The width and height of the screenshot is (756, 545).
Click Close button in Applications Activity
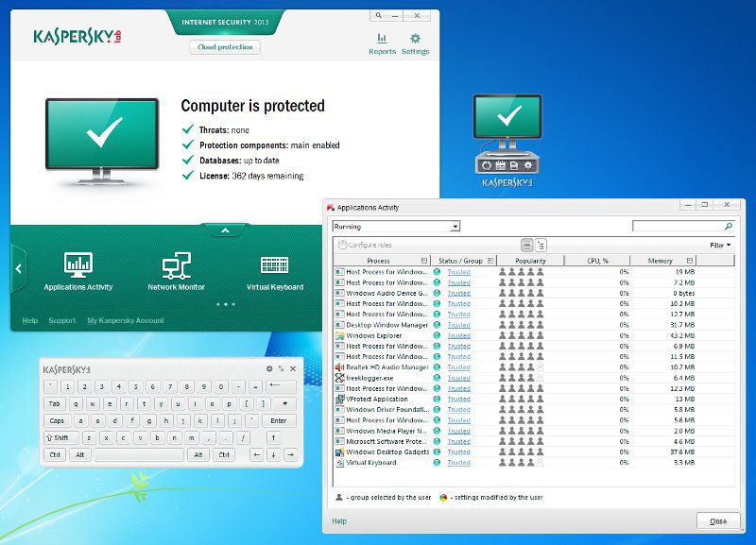click(x=718, y=520)
